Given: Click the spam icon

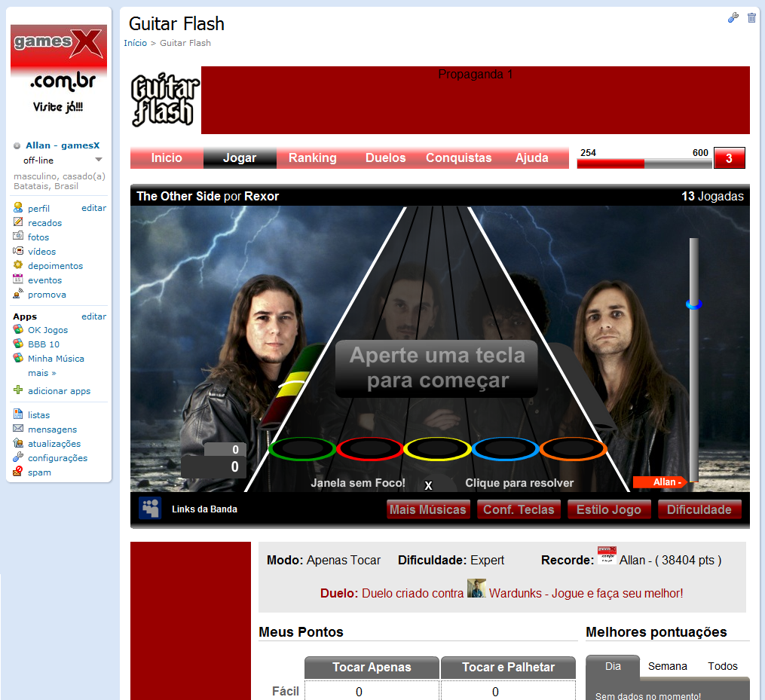Looking at the screenshot, I should 18,471.
